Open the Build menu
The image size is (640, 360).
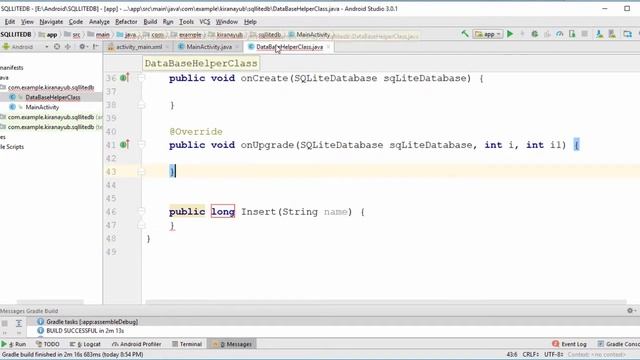pos(150,22)
